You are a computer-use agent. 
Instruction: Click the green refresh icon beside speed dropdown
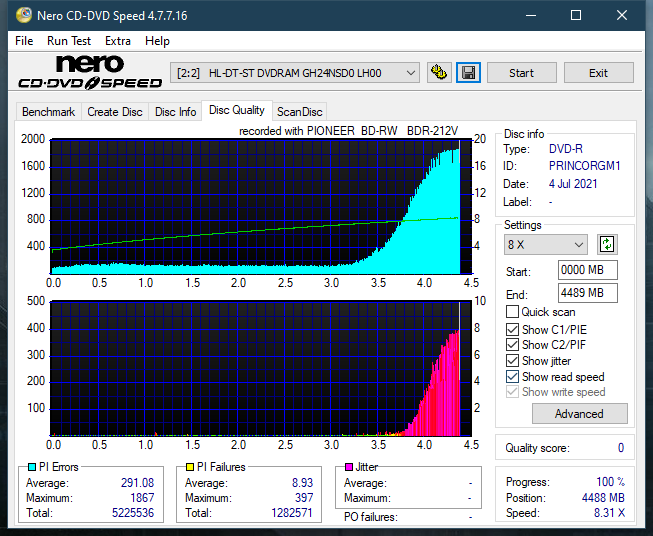[607, 244]
